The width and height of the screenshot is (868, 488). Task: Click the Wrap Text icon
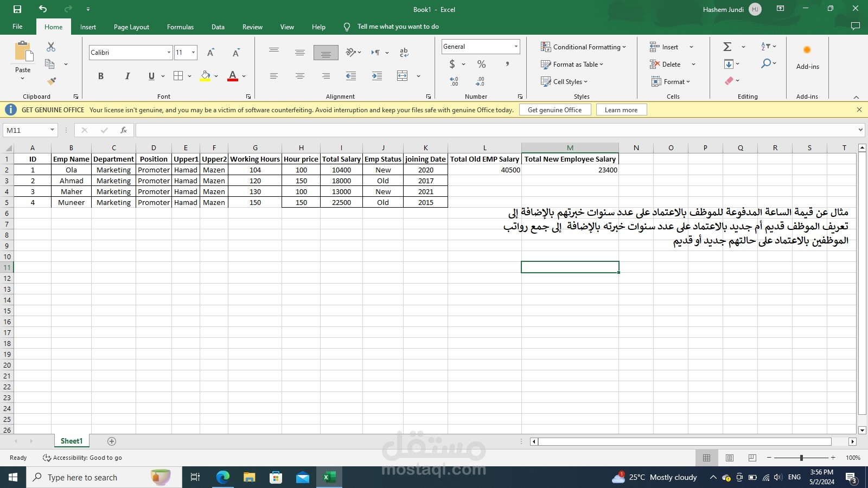coord(404,53)
